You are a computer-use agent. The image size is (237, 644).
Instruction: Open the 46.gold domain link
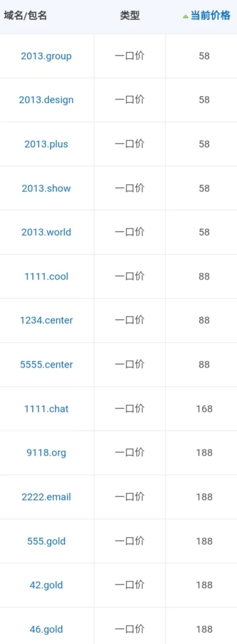pos(46,629)
